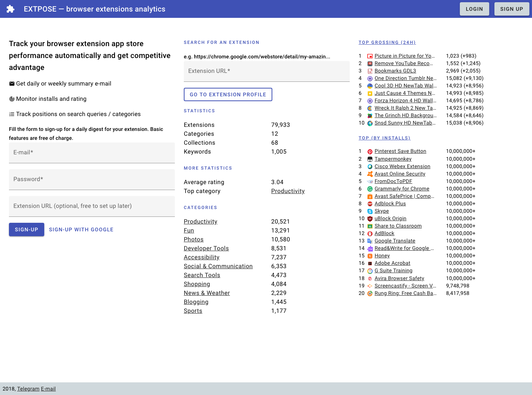This screenshot has width=532, height=395.
Task: Focus the Password input field
Action: tap(92, 179)
